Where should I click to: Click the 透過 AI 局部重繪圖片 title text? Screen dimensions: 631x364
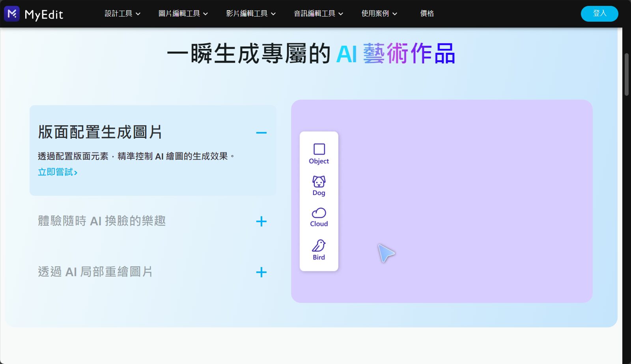point(95,272)
